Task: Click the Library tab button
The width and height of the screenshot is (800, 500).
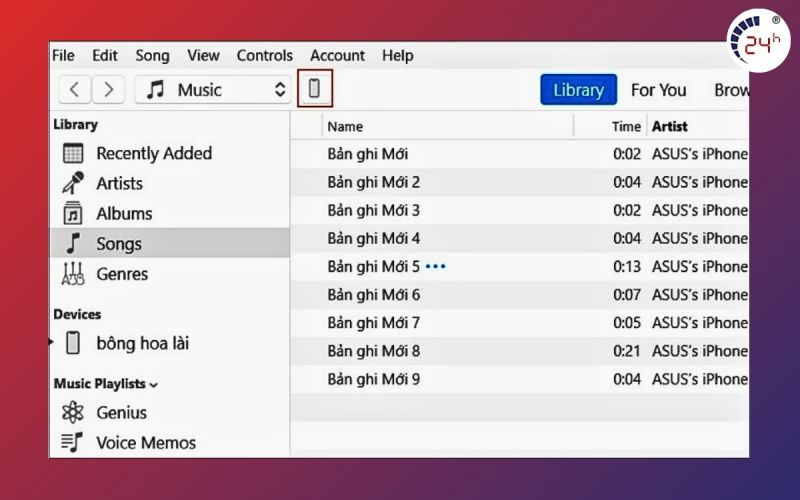Action: [x=578, y=90]
